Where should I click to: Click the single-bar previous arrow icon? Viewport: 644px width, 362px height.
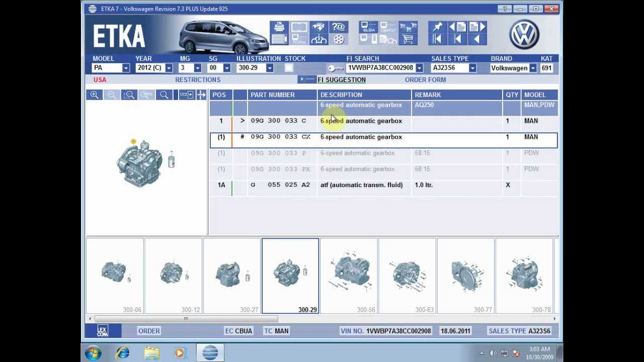point(457,39)
